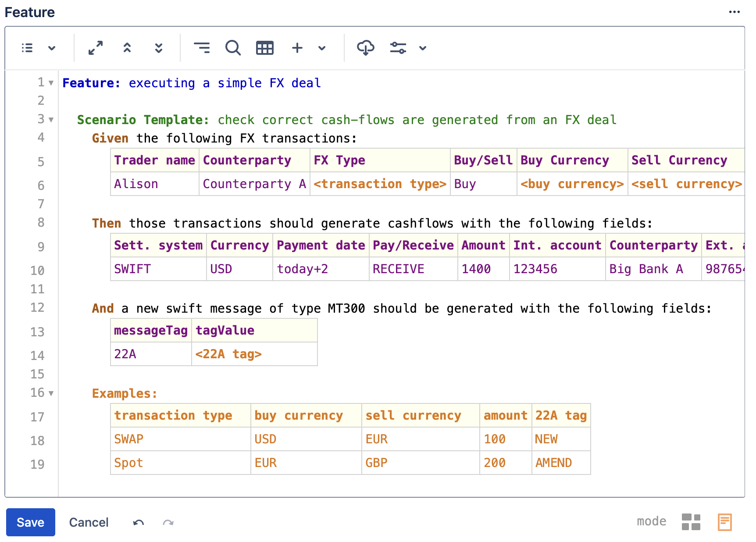
Task: Select the 'Counterparty A' cell
Action: coord(254,184)
